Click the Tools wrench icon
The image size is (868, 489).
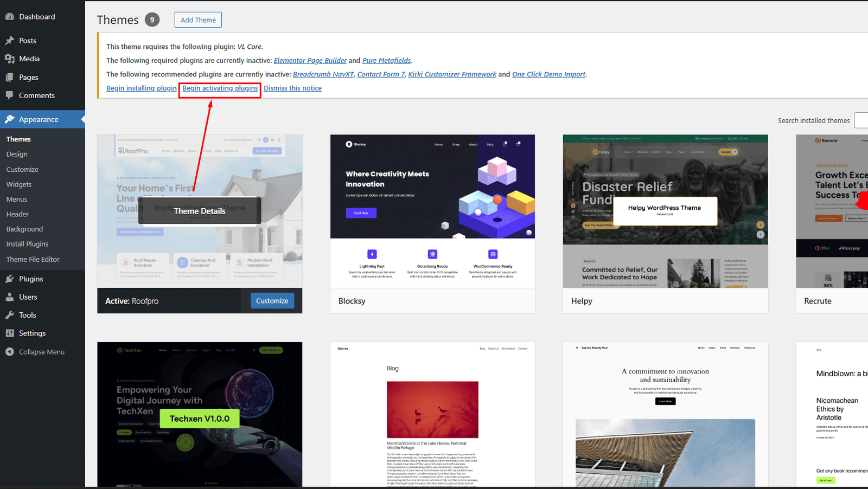(9, 315)
